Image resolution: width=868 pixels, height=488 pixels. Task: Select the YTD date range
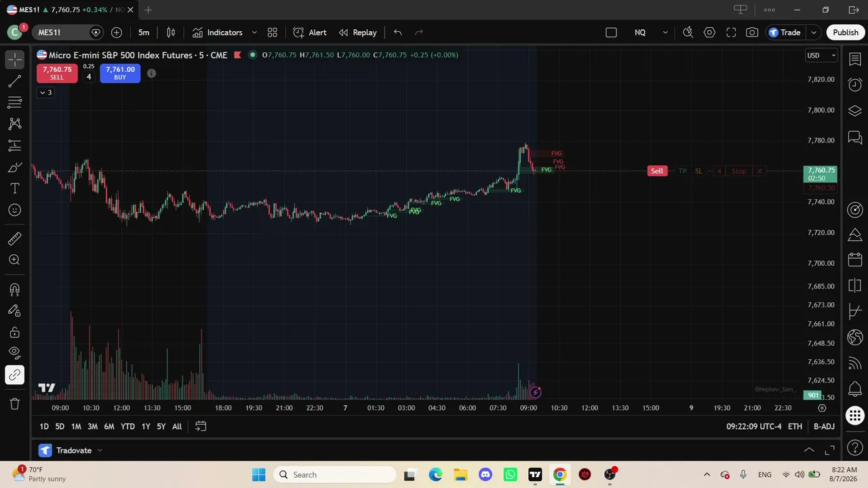127,426
